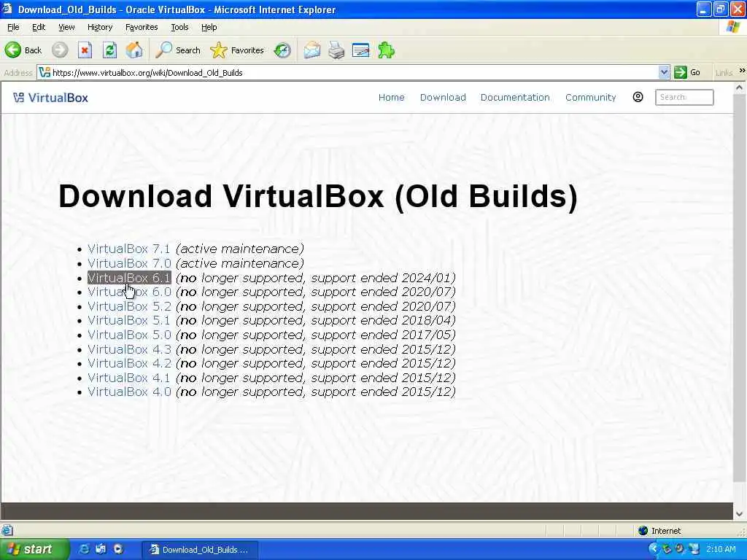Open the VirtualBox 4.0 link
The height and width of the screenshot is (560, 747).
click(129, 392)
